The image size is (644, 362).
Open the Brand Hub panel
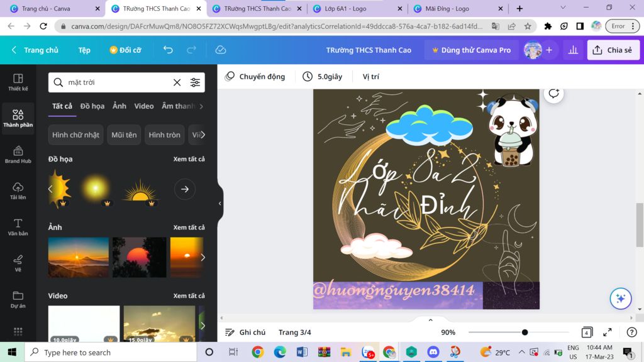(x=18, y=155)
